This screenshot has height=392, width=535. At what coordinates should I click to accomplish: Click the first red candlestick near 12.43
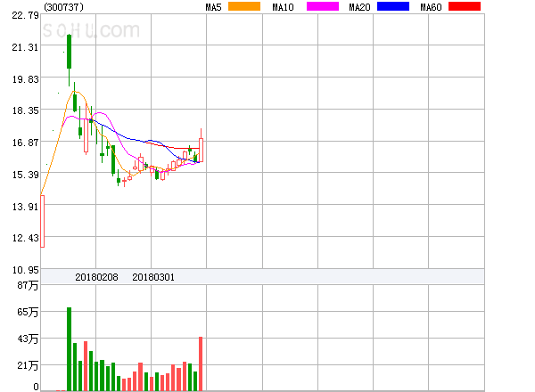[x=42, y=221]
